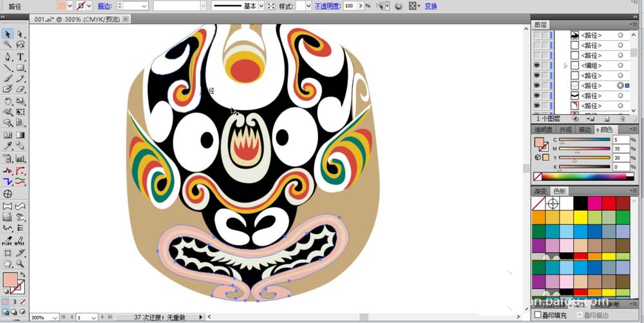The width and height of the screenshot is (644, 323).
Task: Select the Direct Selection tool
Action: [x=20, y=34]
